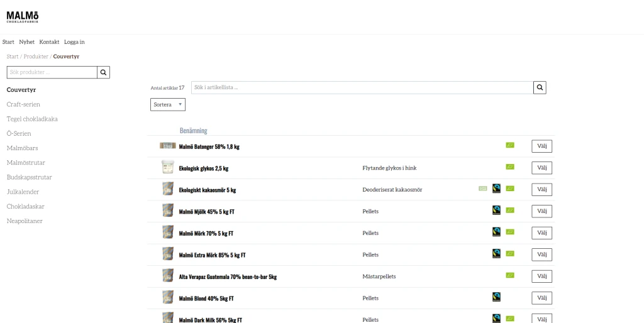Go to Kontakt in top navigation
The width and height of the screenshot is (644, 323).
49,42
